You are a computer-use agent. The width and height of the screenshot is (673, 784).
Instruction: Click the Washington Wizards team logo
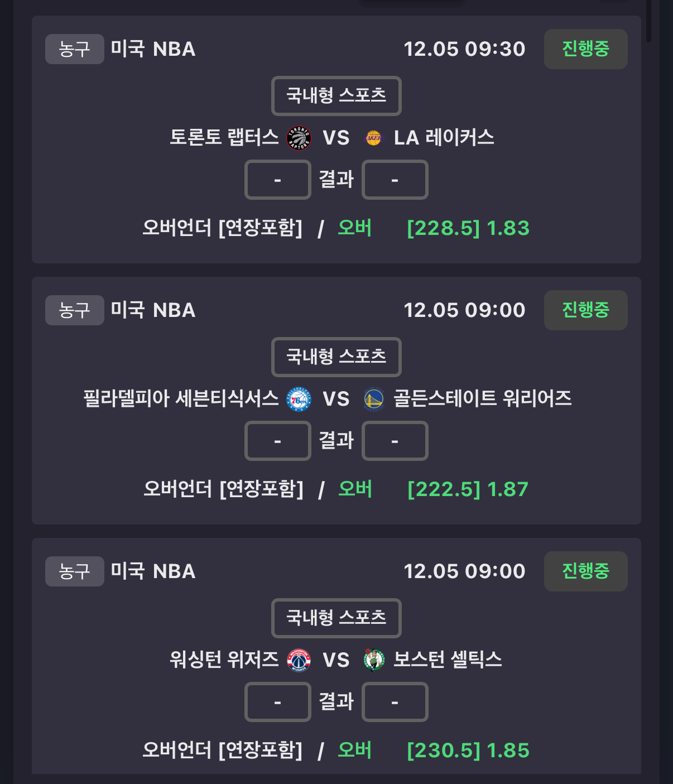pos(299,660)
